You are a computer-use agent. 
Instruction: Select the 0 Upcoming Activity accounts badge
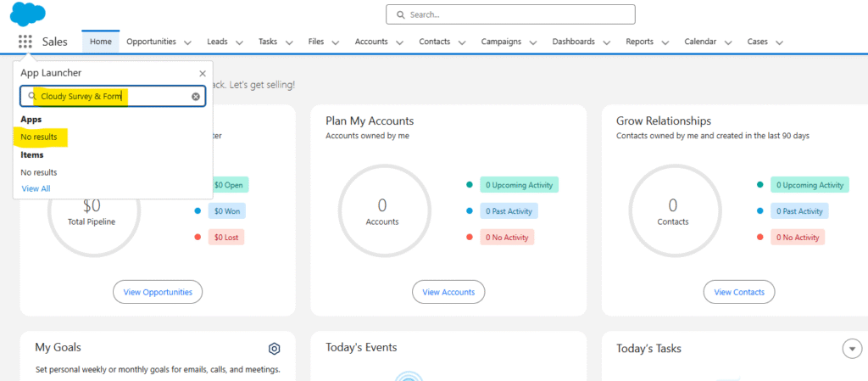point(518,185)
